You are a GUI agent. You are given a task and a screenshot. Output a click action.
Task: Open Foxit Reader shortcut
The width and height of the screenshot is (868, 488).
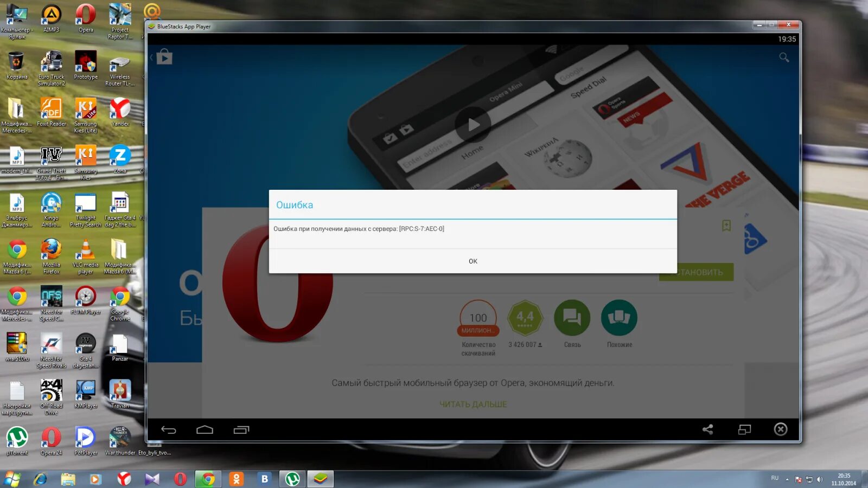tap(52, 112)
